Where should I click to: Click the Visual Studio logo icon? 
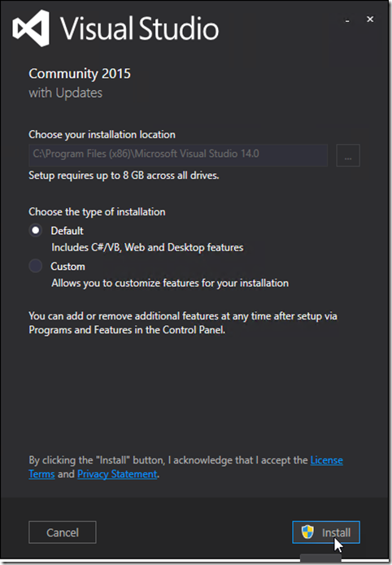pyautogui.click(x=31, y=28)
